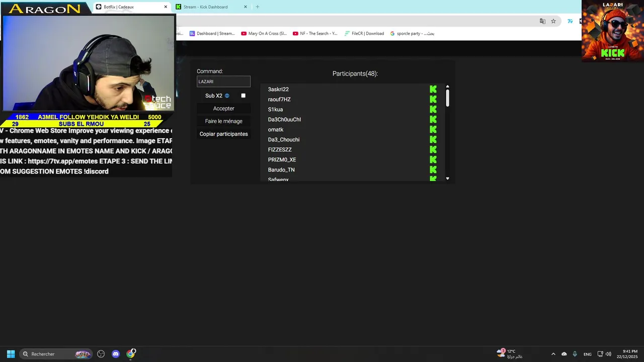The image size is (644, 362).
Task: Enable the Sub X2 checkbox
Action: [x=244, y=96]
